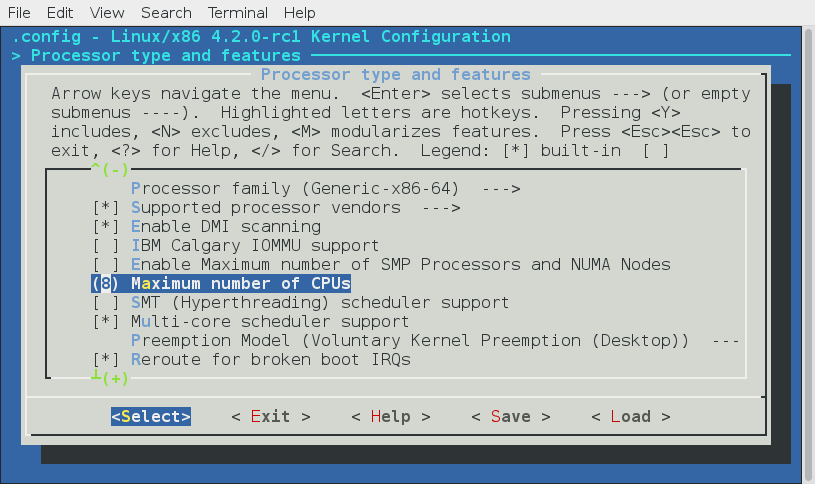Click the < Save > button
The height and width of the screenshot is (484, 815).
click(510, 416)
